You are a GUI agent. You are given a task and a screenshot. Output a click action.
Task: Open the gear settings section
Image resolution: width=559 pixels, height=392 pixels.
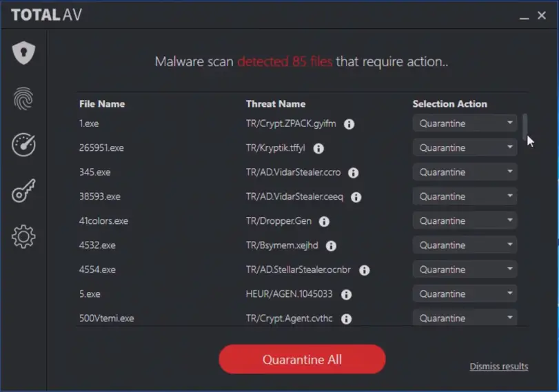click(x=23, y=236)
